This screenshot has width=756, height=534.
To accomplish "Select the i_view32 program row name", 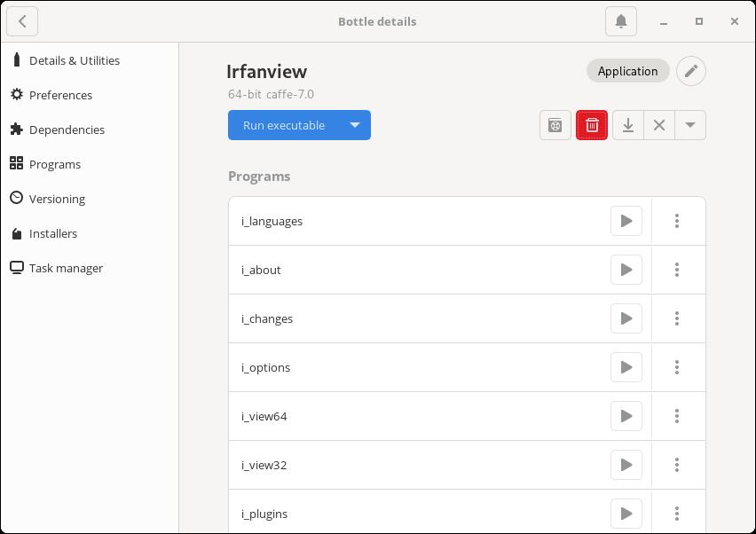I will (264, 465).
